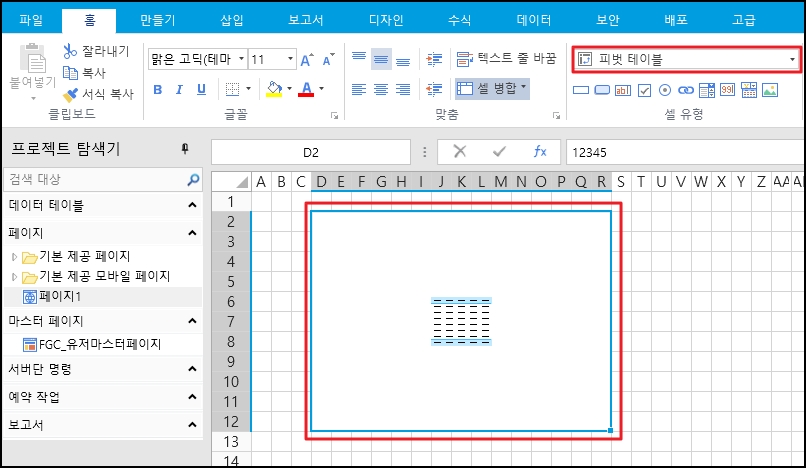Click the fx insert function icon
Image resolution: width=806 pixels, height=468 pixels.
pos(540,152)
